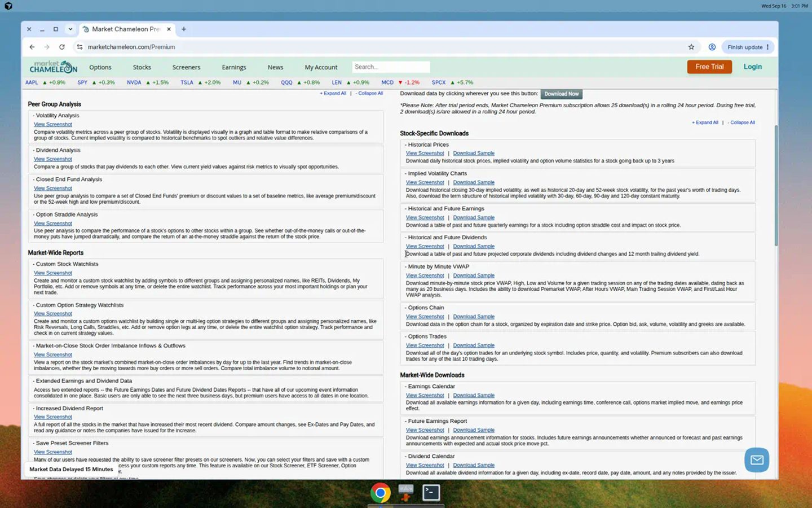812x508 pixels.
Task: Click Download Sample for Options Trades
Action: (474, 345)
